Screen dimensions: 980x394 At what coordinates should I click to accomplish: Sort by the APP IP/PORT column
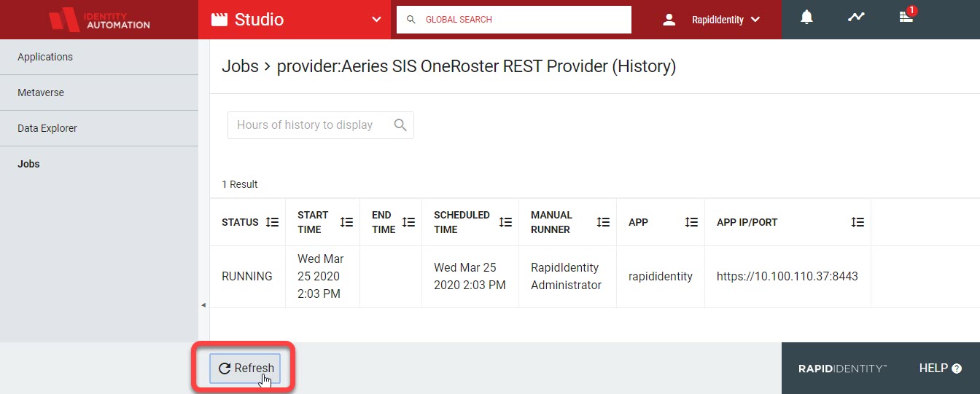click(858, 222)
